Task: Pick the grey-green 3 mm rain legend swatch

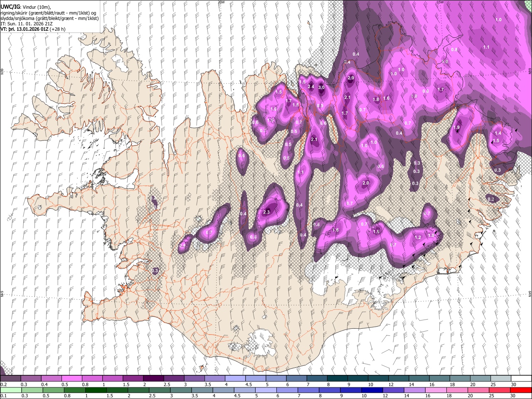Action: (181, 390)
